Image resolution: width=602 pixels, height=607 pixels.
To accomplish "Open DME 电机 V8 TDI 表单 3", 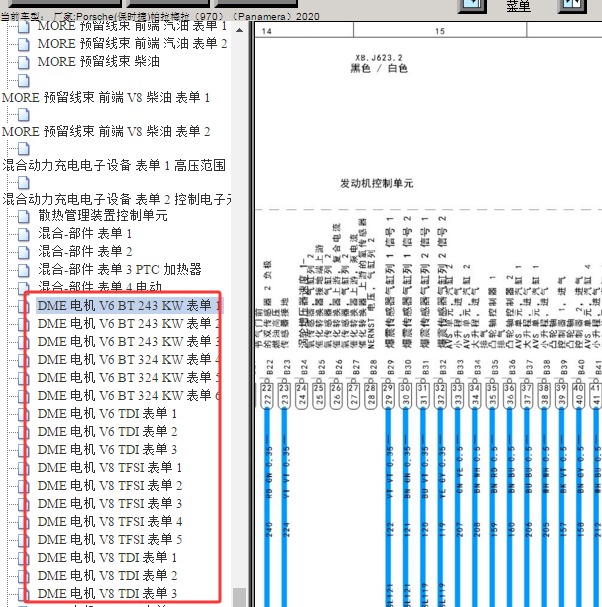I will 107,593.
